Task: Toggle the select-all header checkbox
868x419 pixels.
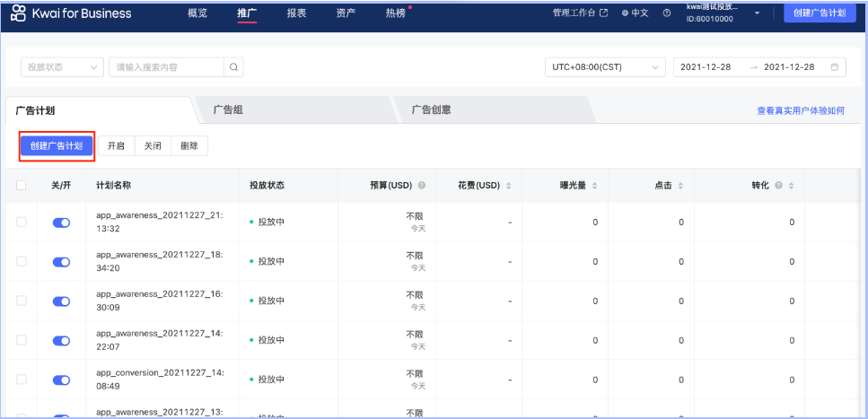Action: [21, 186]
